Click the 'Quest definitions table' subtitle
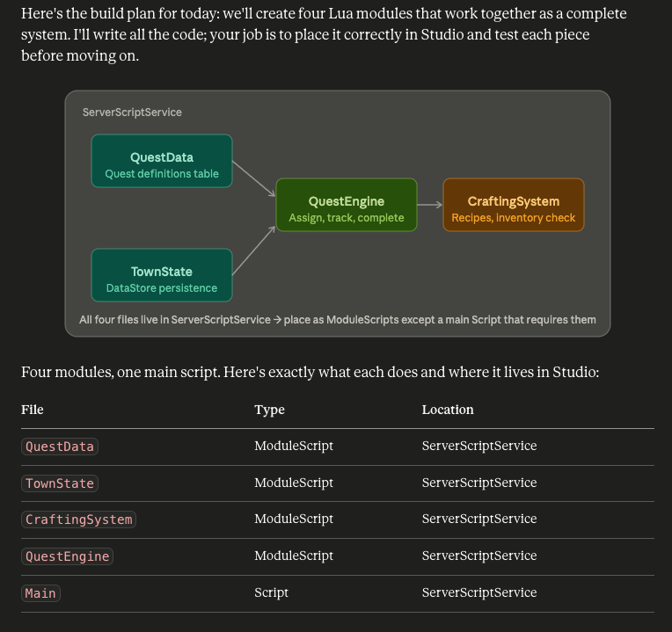The width and height of the screenshot is (672, 632). pyautogui.click(x=162, y=174)
